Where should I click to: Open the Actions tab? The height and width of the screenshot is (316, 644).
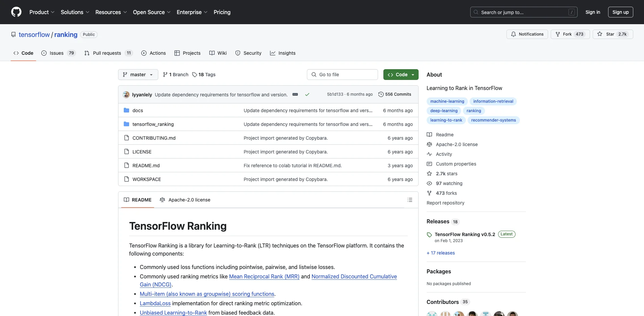pos(154,53)
